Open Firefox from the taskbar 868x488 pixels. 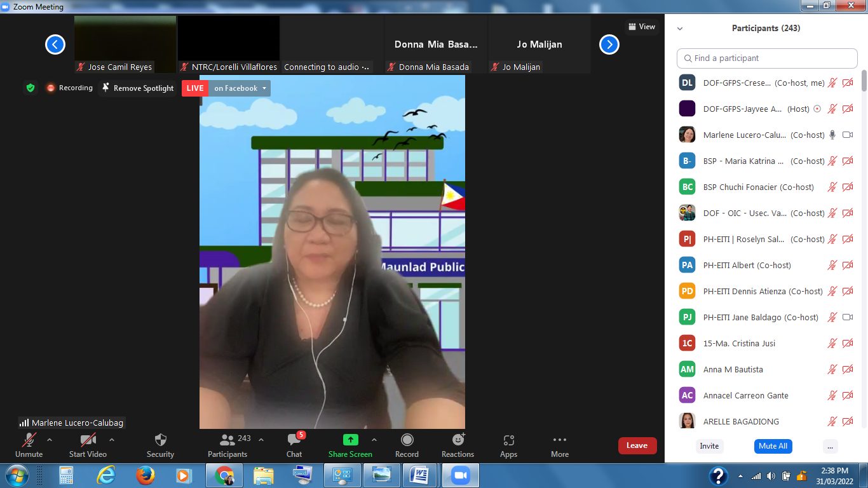pyautogui.click(x=146, y=475)
